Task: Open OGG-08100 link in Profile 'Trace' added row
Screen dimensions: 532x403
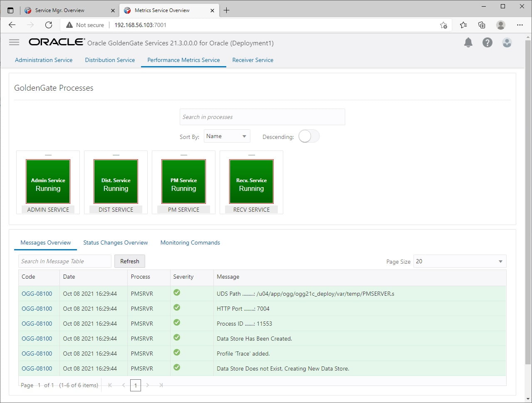Action: [37, 354]
